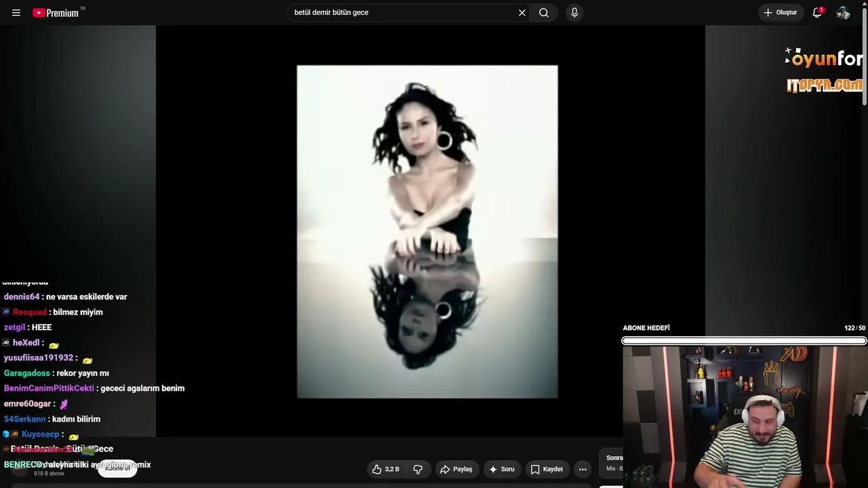Select Garagadoss's message 'rekor yayın mı'
This screenshot has width=868, height=488.
[83, 373]
